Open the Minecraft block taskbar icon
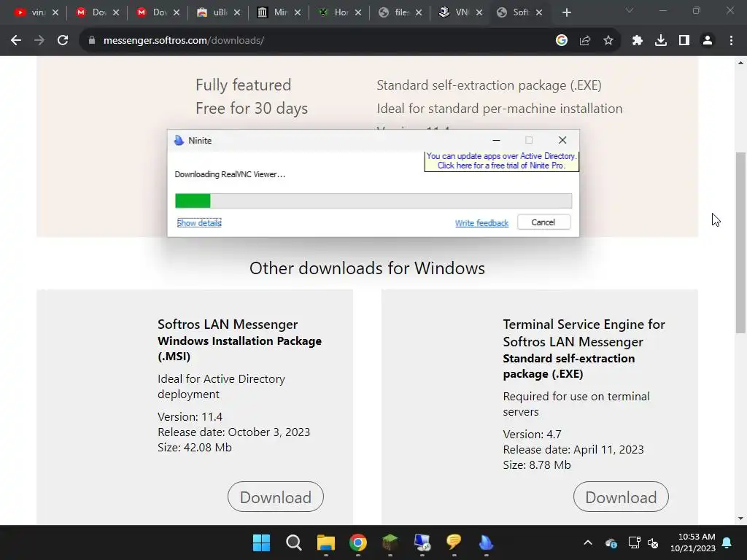 tap(390, 542)
